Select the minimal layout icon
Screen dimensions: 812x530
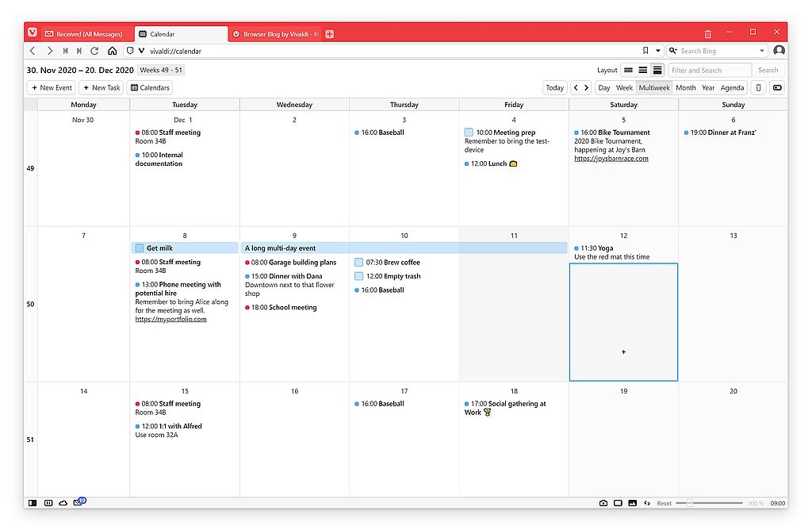[x=628, y=70]
